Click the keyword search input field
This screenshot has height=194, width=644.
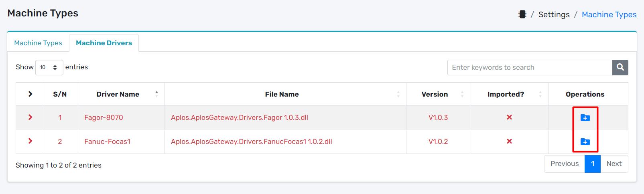click(530, 67)
